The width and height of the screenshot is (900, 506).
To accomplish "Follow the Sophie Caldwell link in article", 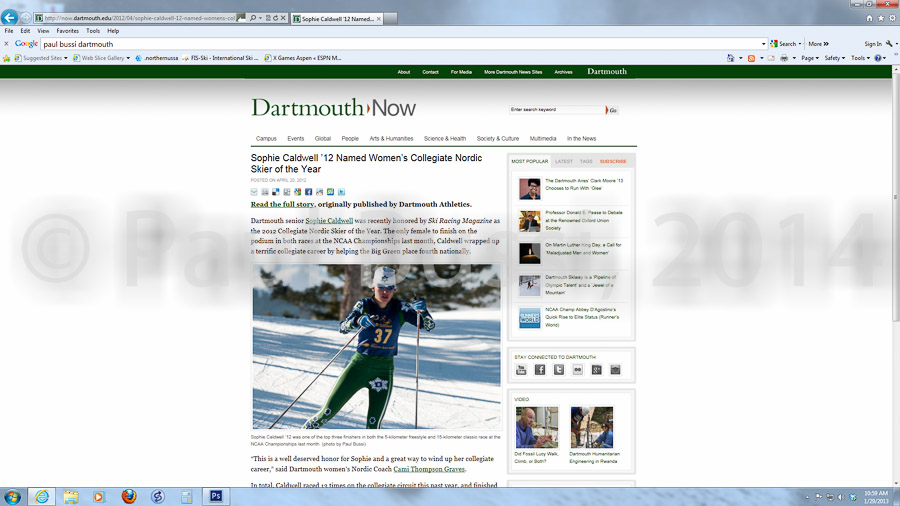I will 329,220.
